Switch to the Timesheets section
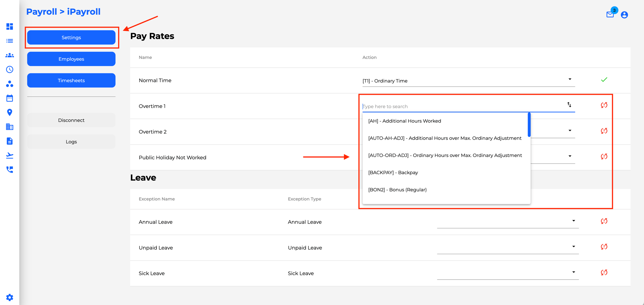This screenshot has height=305, width=644. (x=71, y=80)
